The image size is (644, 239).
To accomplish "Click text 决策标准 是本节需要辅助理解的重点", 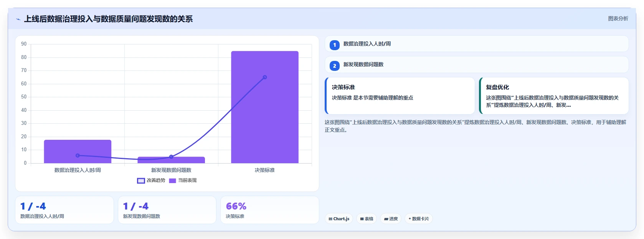I will click(372, 98).
